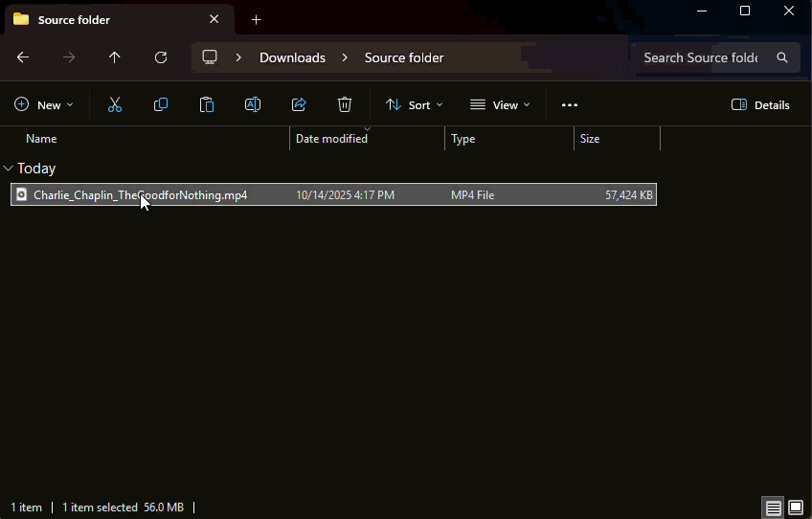Image resolution: width=812 pixels, height=519 pixels.
Task: Click the Rename icon in toolbar
Action: pyautogui.click(x=253, y=105)
